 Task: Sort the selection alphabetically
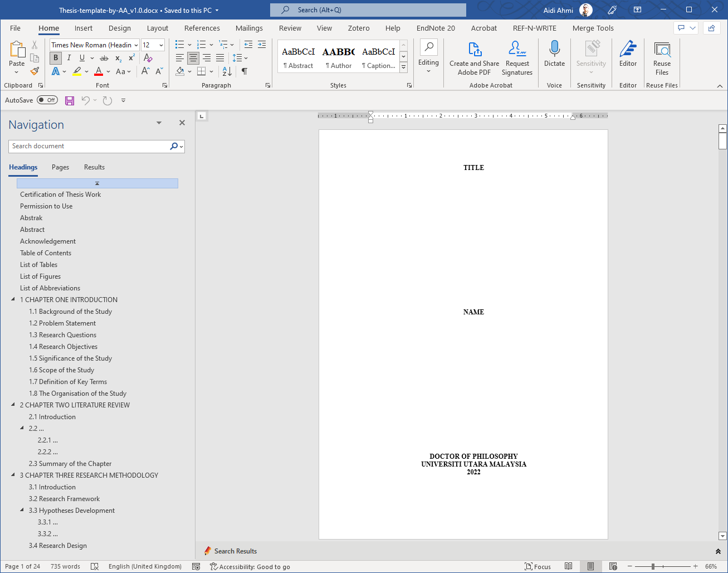pos(227,71)
